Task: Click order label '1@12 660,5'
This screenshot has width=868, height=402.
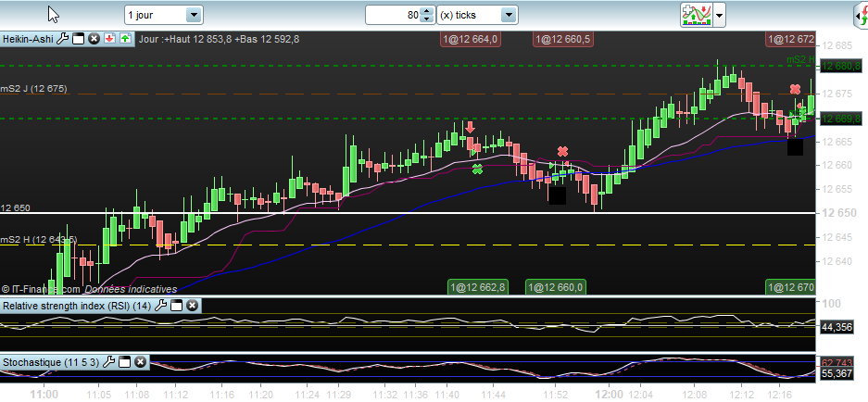Action: click(563, 39)
